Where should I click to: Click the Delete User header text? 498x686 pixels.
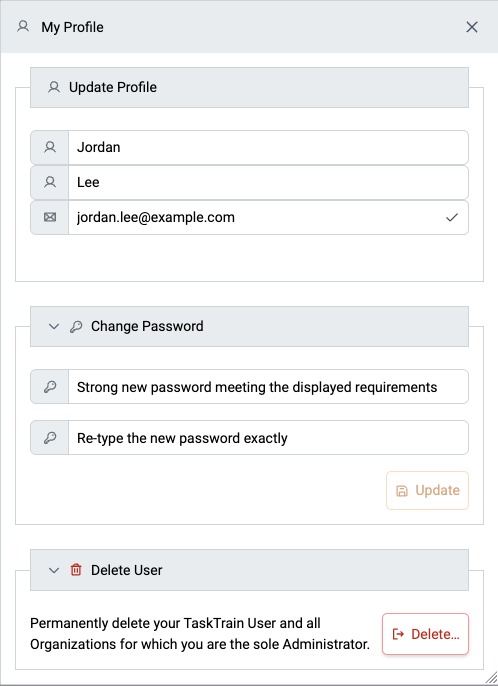pyautogui.click(x=126, y=570)
